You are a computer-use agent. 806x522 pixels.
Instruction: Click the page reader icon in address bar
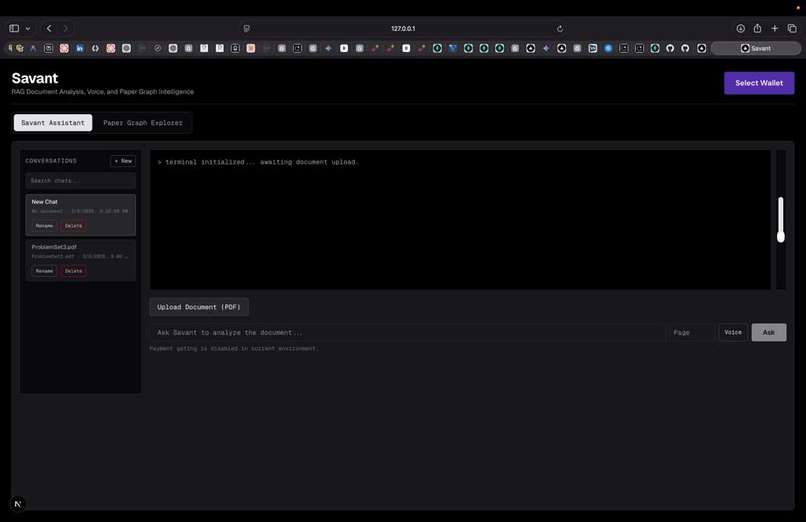click(247, 28)
